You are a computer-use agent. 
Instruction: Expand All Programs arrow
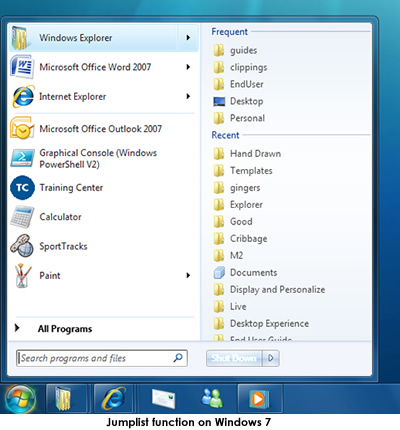(x=17, y=328)
